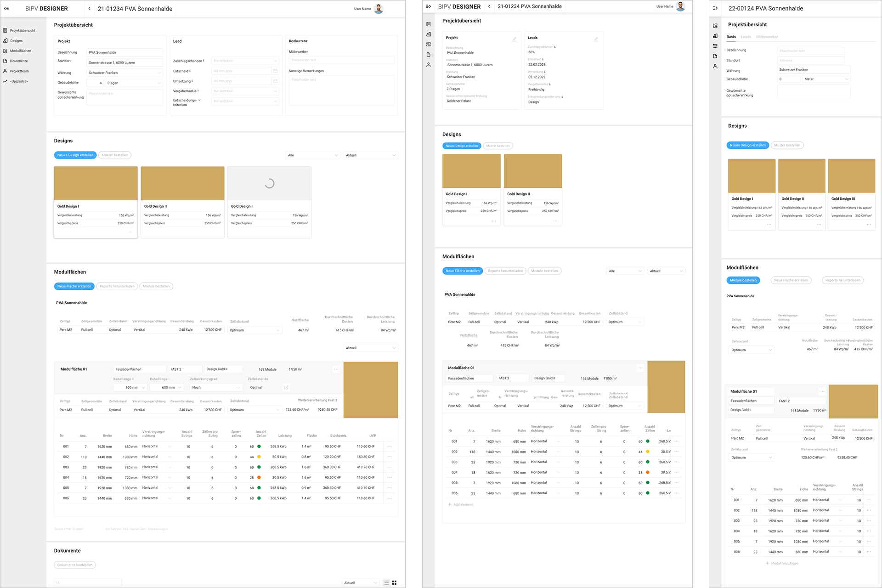882x588 pixels.
Task: Click the Module bestellen button
Action: (x=156, y=286)
